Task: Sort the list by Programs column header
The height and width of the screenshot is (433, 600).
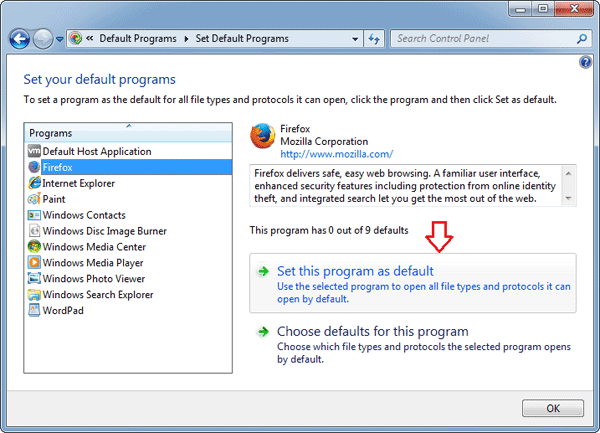Action: [128, 133]
